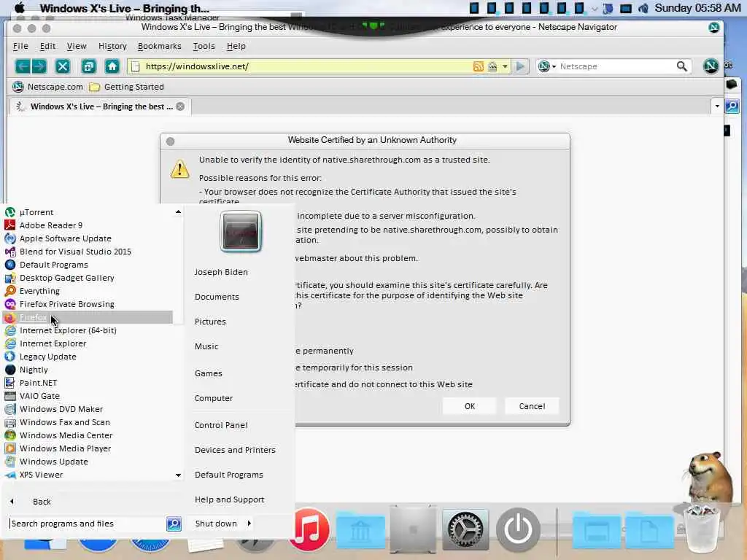This screenshot has width=747, height=560.
Task: Click Back in the start menu
Action: 42,502
